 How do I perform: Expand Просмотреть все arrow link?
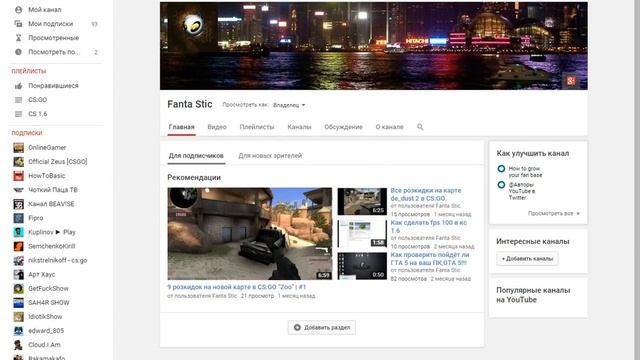pos(554,213)
